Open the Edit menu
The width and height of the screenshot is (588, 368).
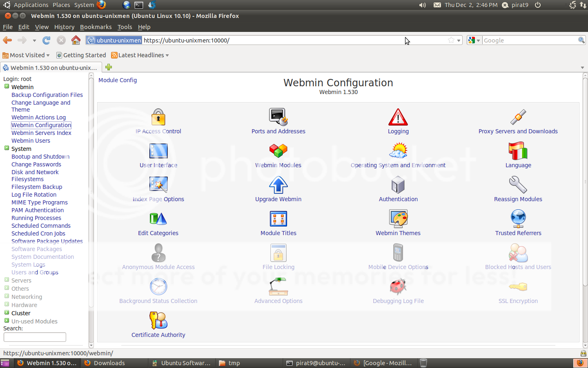tap(24, 27)
